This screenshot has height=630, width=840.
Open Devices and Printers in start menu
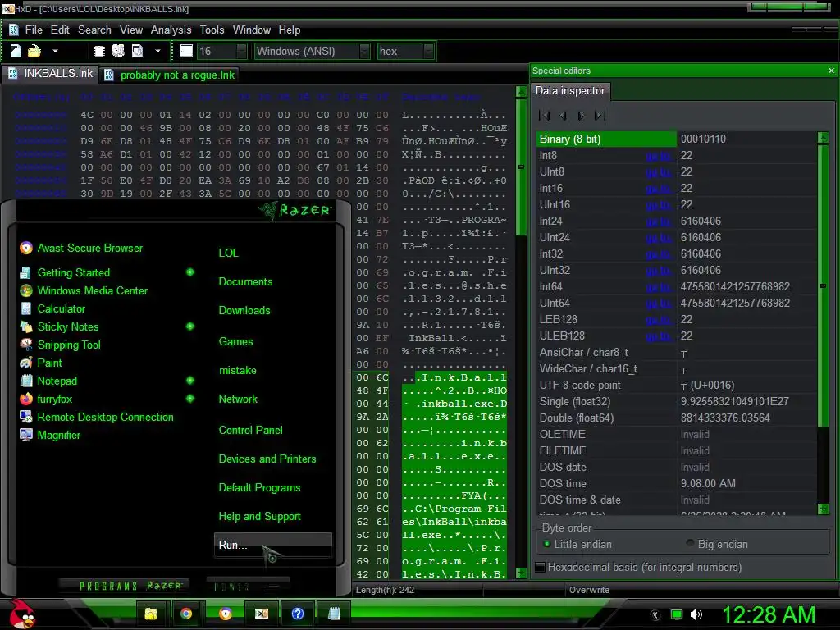(267, 459)
